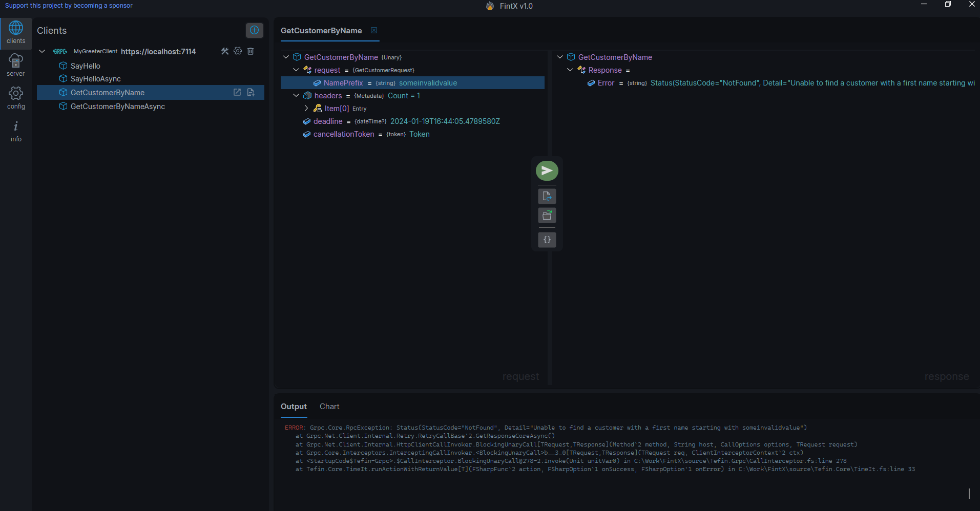Open MyGreeterClient settings gear icon
980x511 pixels.
click(x=238, y=51)
